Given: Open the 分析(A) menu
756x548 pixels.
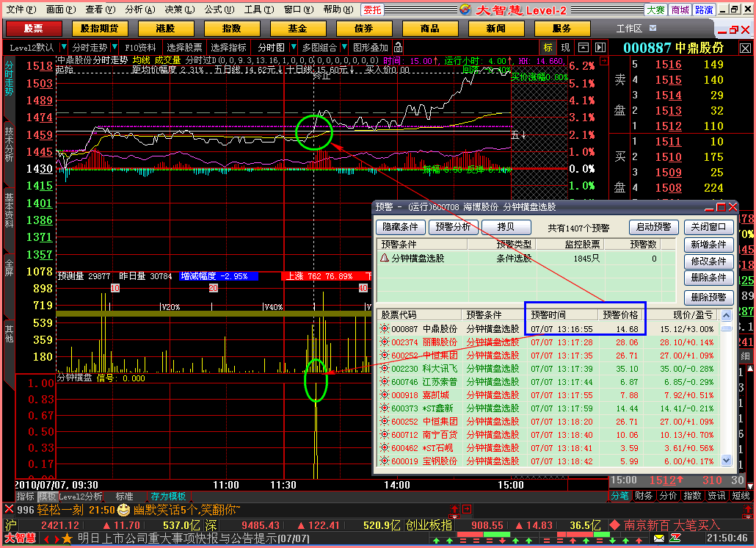Looking at the screenshot, I should point(140,9).
